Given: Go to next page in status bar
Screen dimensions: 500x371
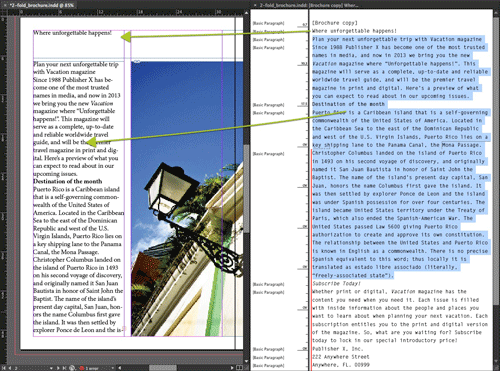Looking at the screenshot, I should pos(59,368).
